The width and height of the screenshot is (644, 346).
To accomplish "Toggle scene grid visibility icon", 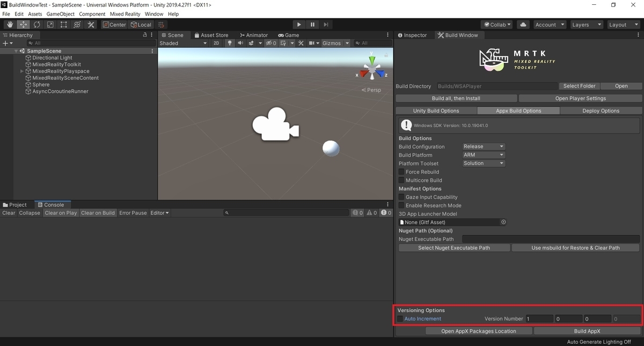I will pyautogui.click(x=282, y=43).
